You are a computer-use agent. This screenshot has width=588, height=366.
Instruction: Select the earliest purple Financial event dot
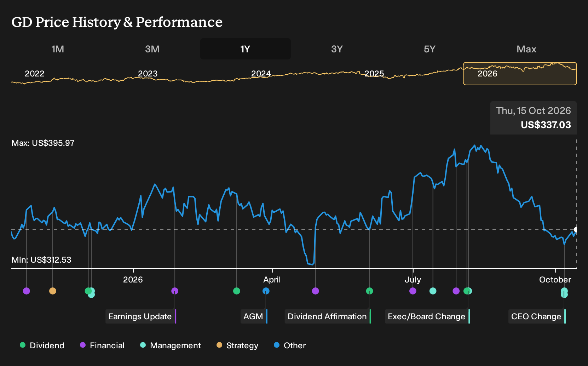click(x=27, y=291)
